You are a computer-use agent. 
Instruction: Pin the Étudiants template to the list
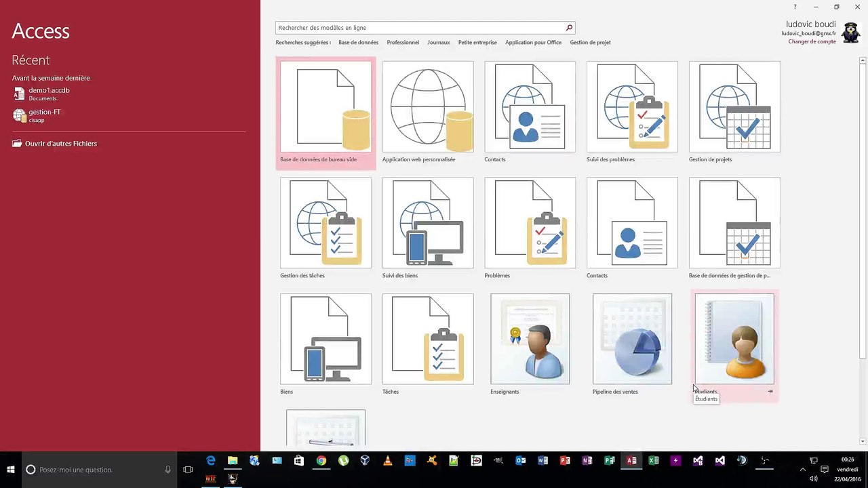tap(770, 391)
